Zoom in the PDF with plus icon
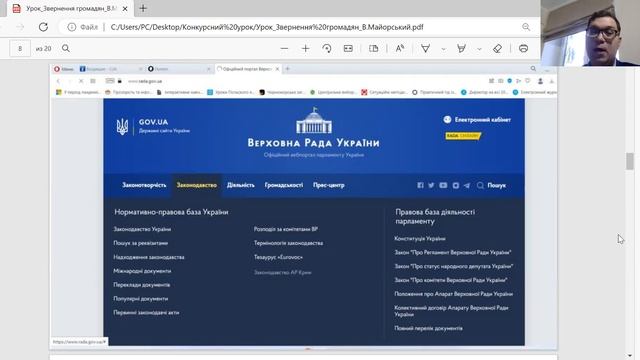 (305, 48)
